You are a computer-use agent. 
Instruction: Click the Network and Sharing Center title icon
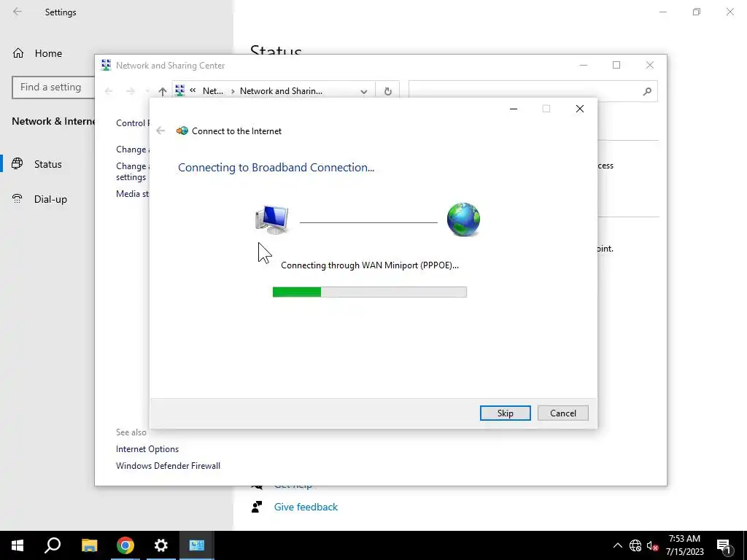(106, 65)
